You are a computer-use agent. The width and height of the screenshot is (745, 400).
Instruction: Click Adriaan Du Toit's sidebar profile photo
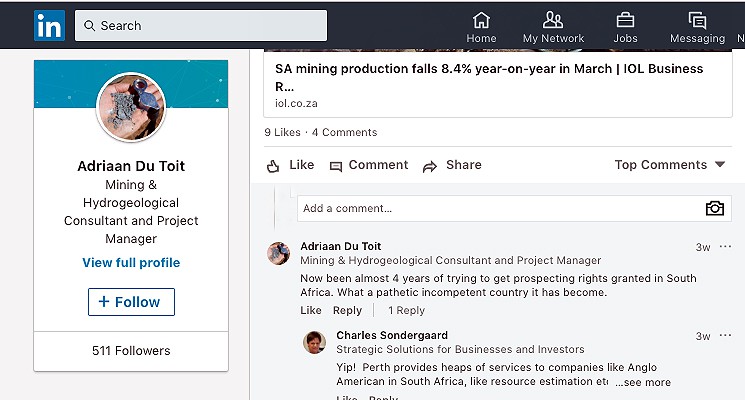pos(131,107)
